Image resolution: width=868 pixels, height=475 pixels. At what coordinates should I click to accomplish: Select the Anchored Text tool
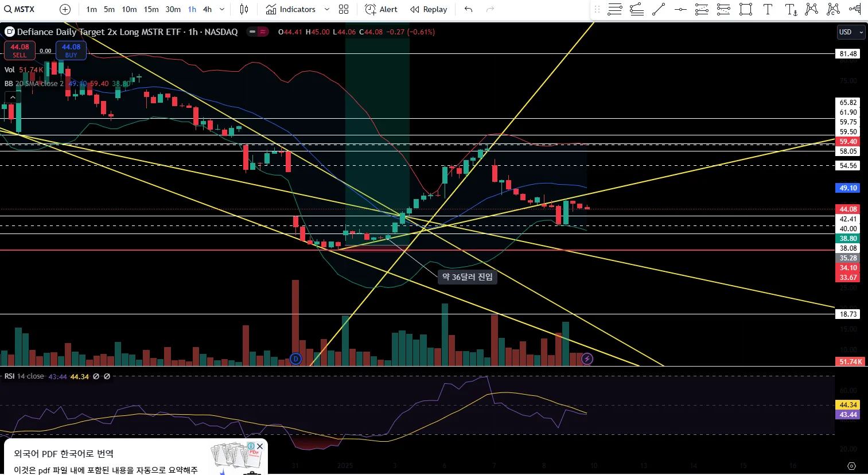pos(791,9)
